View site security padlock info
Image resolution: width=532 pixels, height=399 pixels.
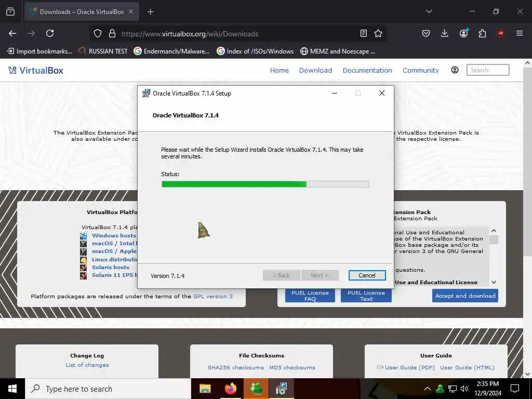(x=112, y=34)
